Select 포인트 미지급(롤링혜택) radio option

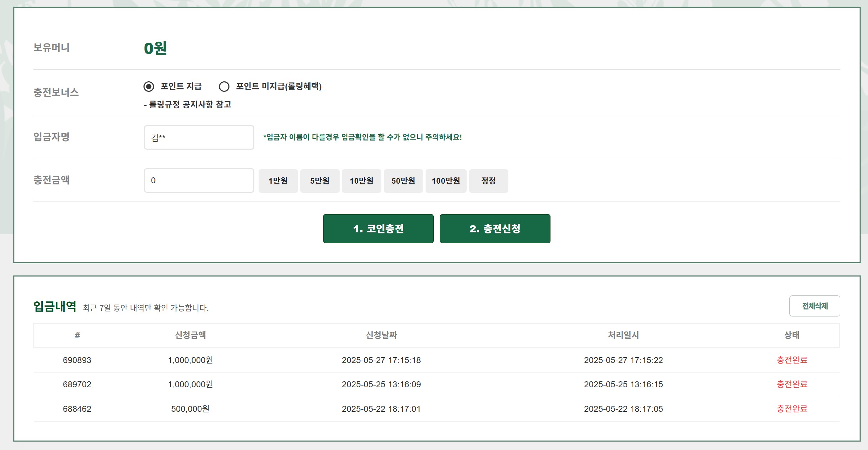[x=224, y=86]
